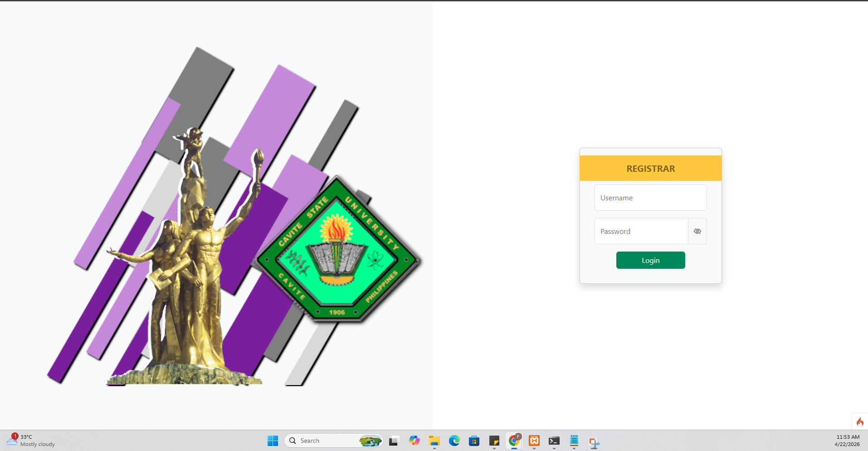This screenshot has height=451, width=868.
Task: Open the weather widget showing 33°C
Action: [31, 441]
